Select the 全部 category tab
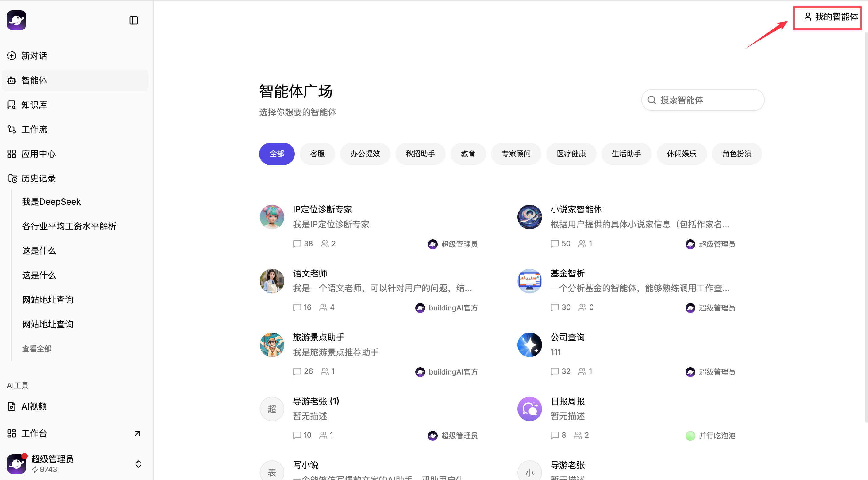This screenshot has width=868, height=480. click(277, 154)
